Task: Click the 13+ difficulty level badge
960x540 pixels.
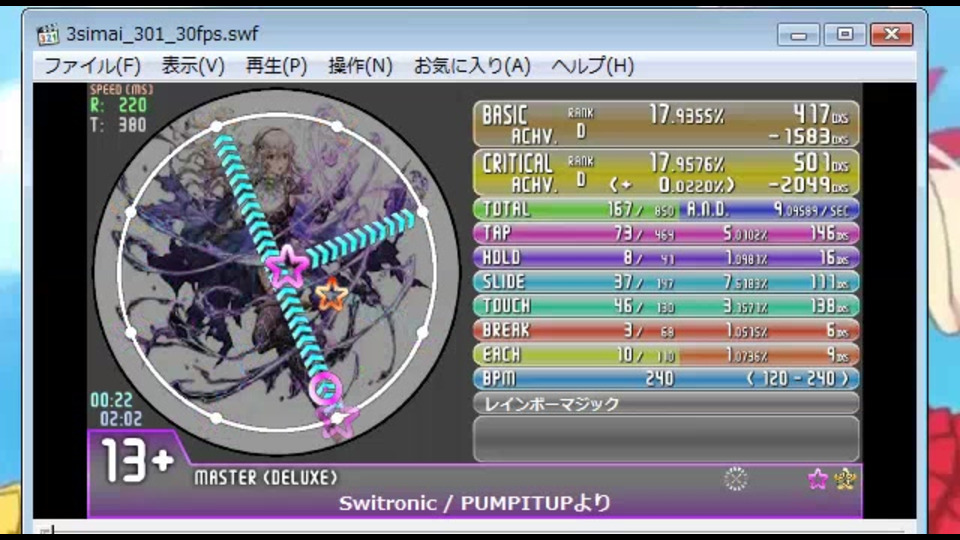Action: [138, 460]
